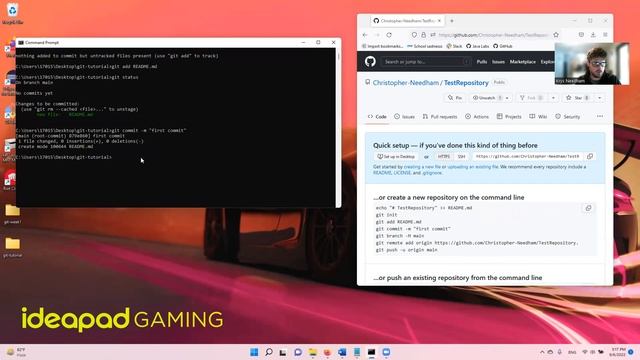This screenshot has height=360, width=640.
Task: Switch to the Code tab
Action: 377,117
